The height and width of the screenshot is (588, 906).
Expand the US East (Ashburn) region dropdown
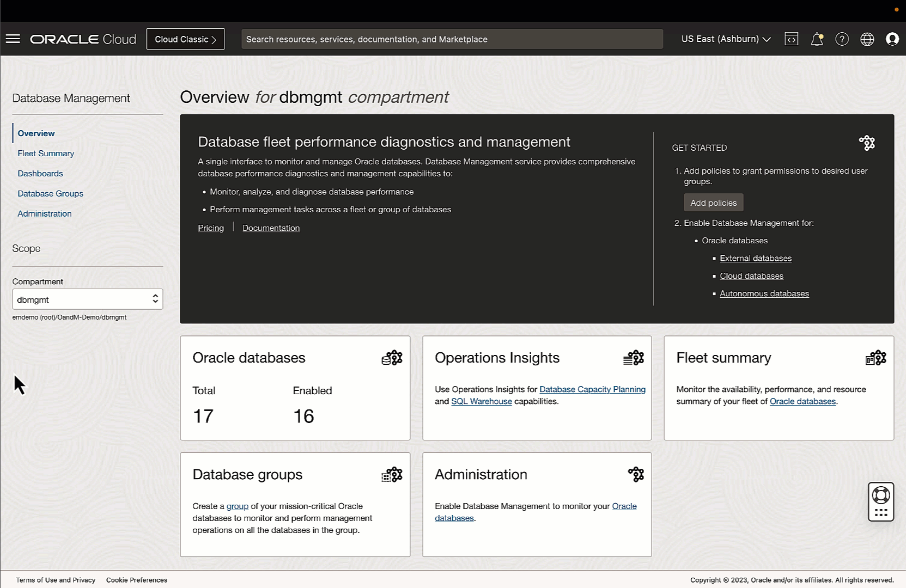pyautogui.click(x=725, y=39)
